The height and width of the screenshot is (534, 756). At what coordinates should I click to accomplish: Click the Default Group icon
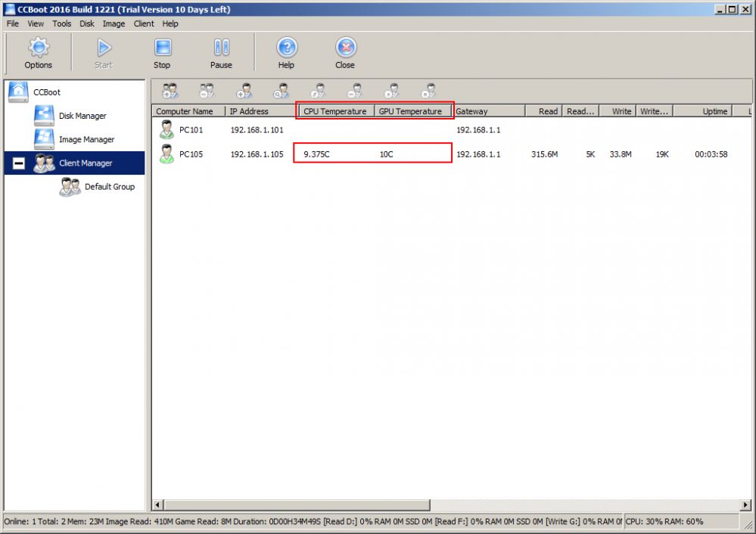70,187
